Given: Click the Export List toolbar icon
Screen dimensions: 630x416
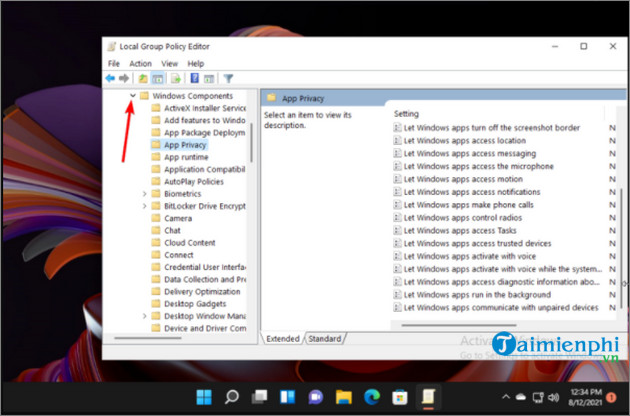Looking at the screenshot, I should click(176, 78).
